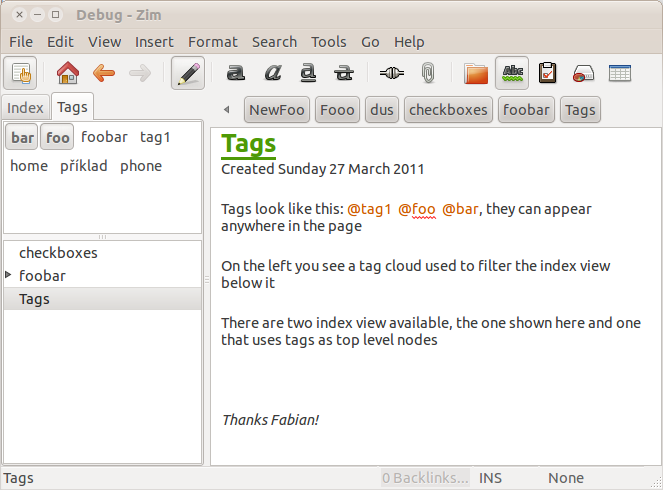
Task: Expand the foobar tree node
Action: pos(9,275)
